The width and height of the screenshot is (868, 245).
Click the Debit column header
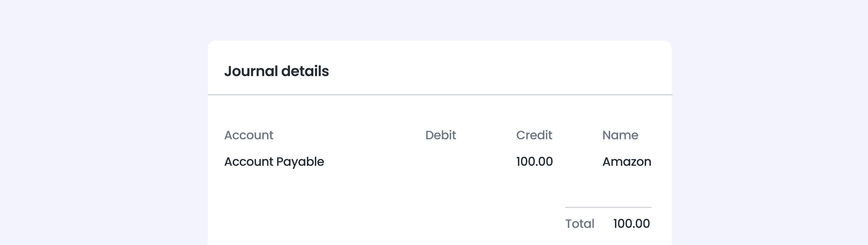click(x=440, y=135)
